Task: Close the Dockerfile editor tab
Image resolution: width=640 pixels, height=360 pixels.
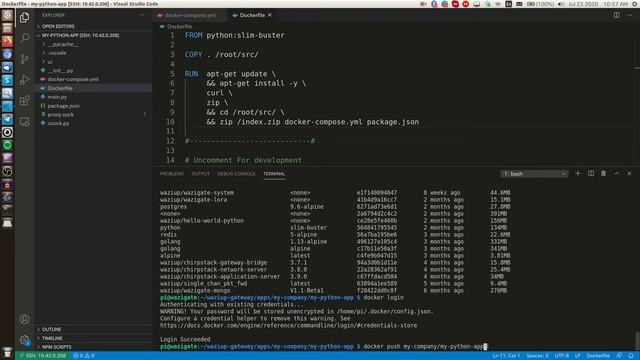Action: (x=270, y=15)
